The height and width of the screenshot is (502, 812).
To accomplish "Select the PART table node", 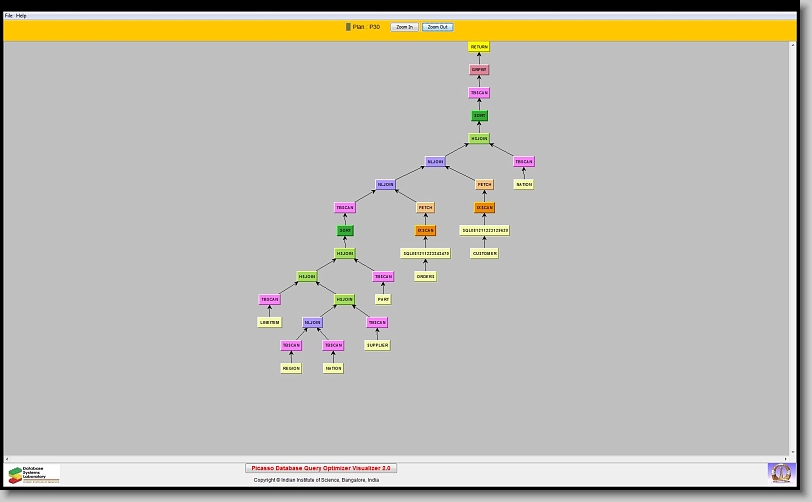I will pyautogui.click(x=383, y=300).
